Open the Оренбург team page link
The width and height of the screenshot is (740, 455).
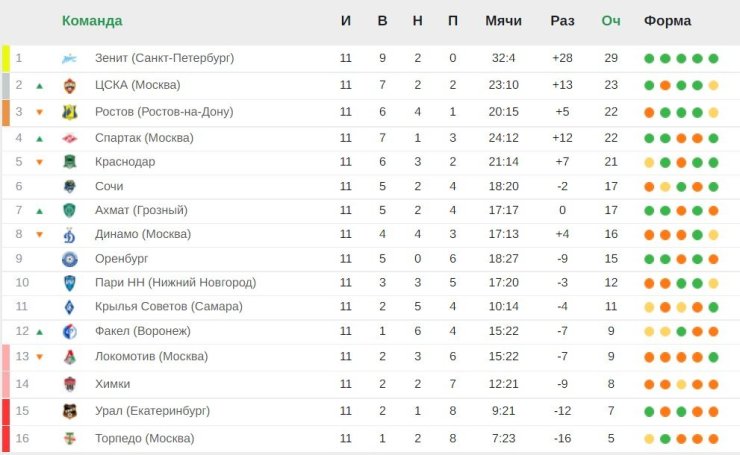[123, 258]
